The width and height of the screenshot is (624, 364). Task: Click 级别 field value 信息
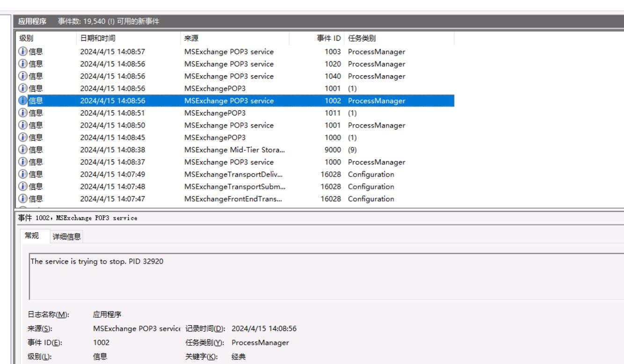(x=100, y=357)
